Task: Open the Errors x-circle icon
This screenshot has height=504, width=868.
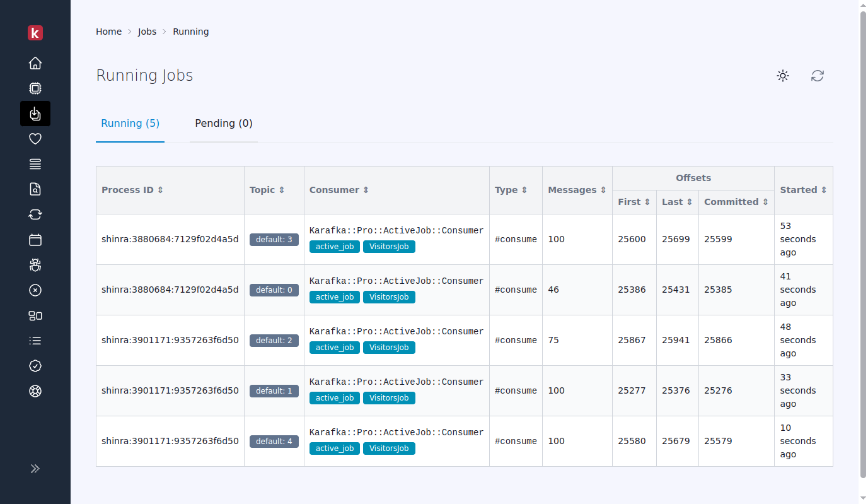Action: 35,290
